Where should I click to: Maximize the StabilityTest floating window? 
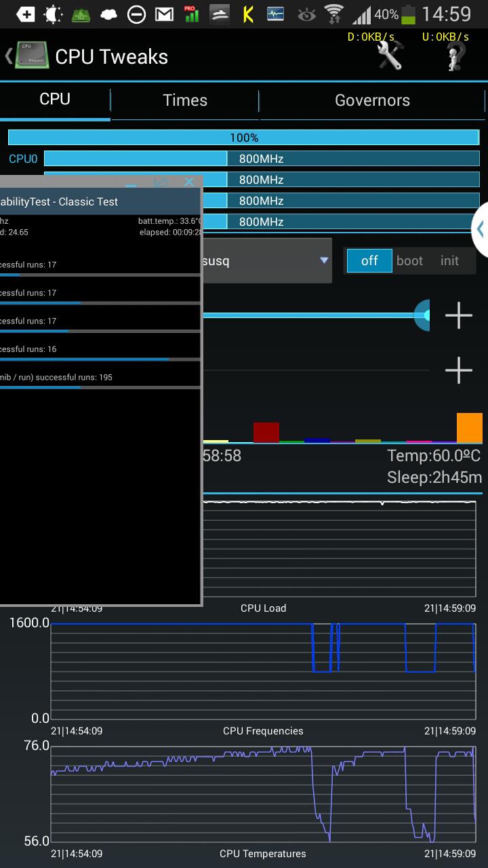click(161, 182)
